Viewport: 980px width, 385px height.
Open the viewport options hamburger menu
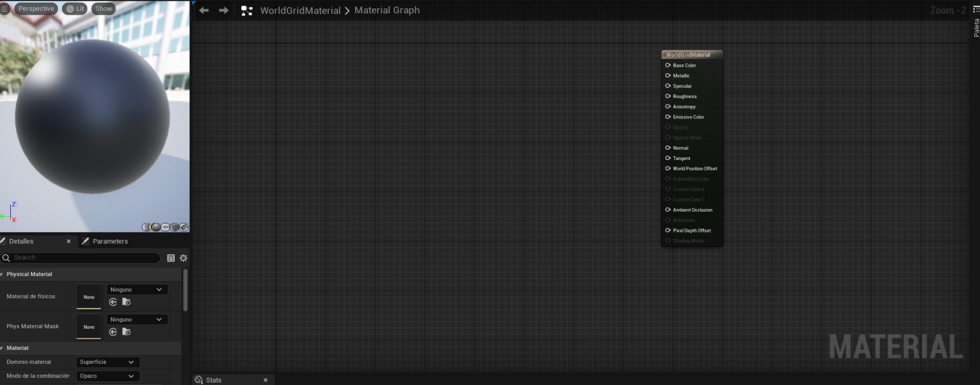4,9
